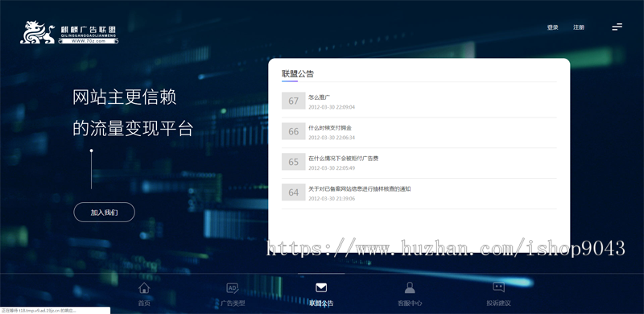The height and width of the screenshot is (314, 644).
Task: Click the Qilin dragon logo icon
Action: tap(37, 32)
